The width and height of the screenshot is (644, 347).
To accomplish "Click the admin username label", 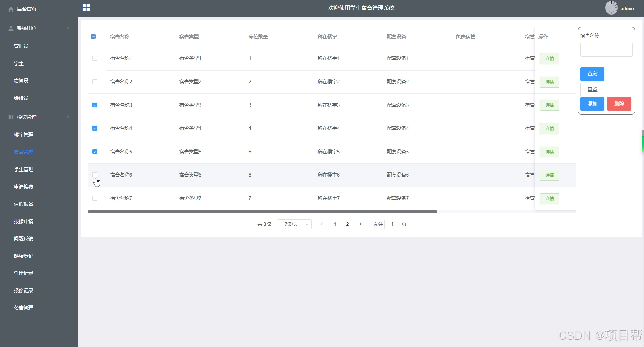I will 627,8.
